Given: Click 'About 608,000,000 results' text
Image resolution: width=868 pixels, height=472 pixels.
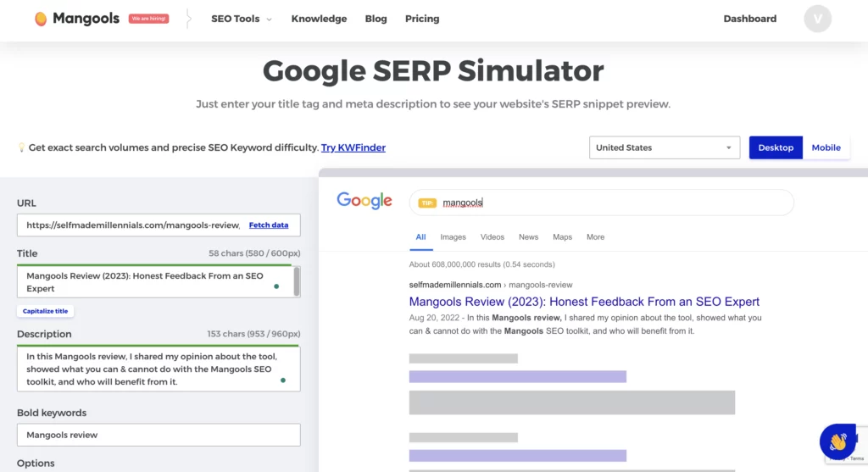Looking at the screenshot, I should tap(481, 264).
